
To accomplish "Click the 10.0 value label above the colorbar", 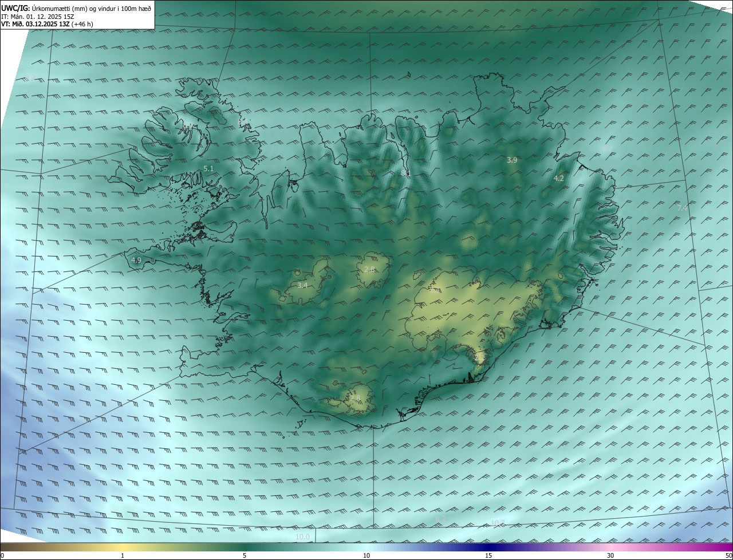I will pyautogui.click(x=303, y=537).
